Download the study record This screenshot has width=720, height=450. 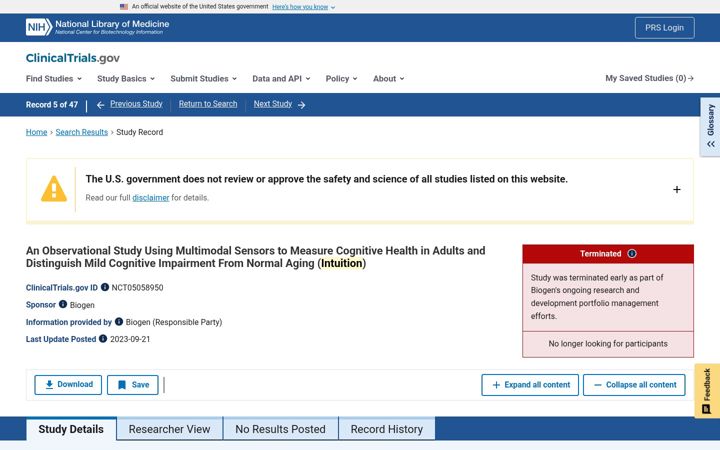(x=68, y=385)
